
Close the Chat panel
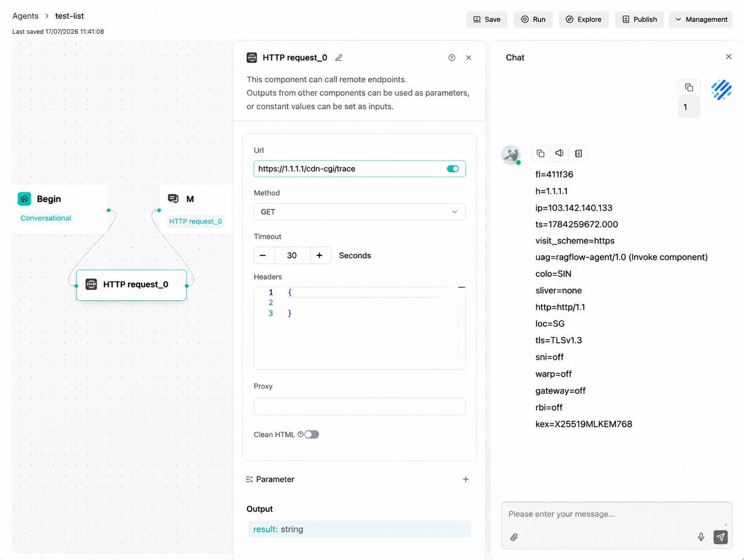point(729,57)
